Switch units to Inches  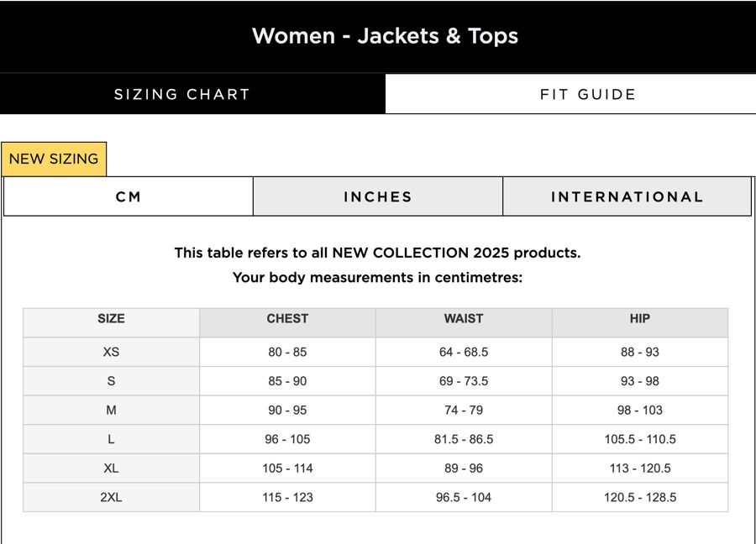tap(378, 197)
